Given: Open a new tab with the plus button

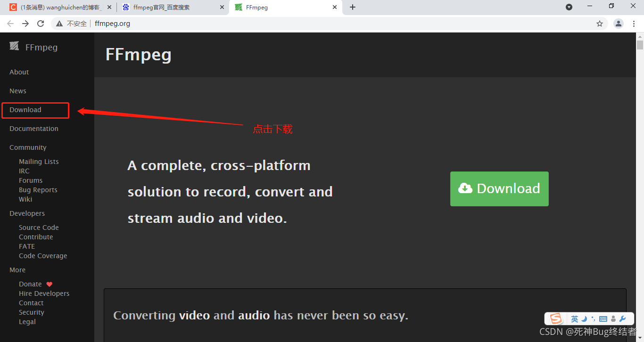Looking at the screenshot, I should click(353, 7).
